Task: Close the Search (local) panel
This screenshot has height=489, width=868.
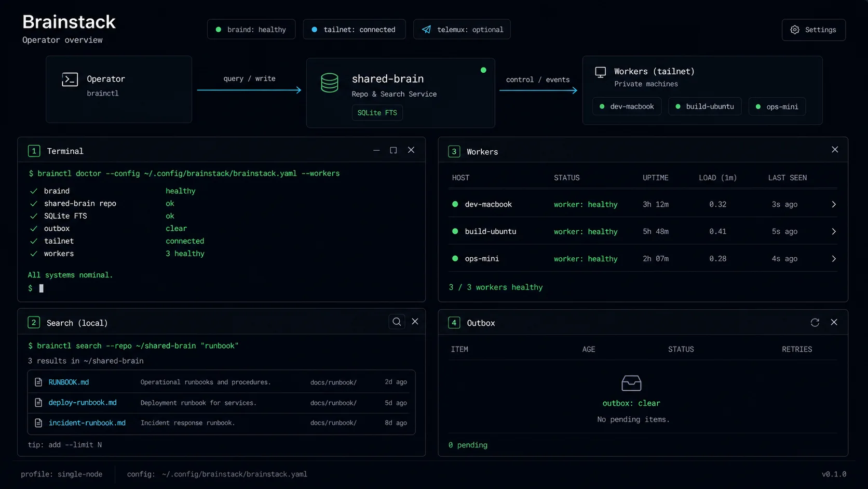Action: (x=415, y=322)
